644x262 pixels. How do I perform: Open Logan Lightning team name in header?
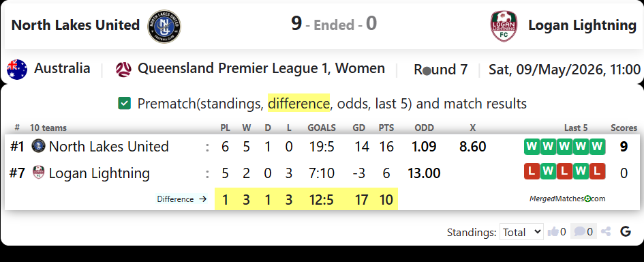tap(583, 25)
